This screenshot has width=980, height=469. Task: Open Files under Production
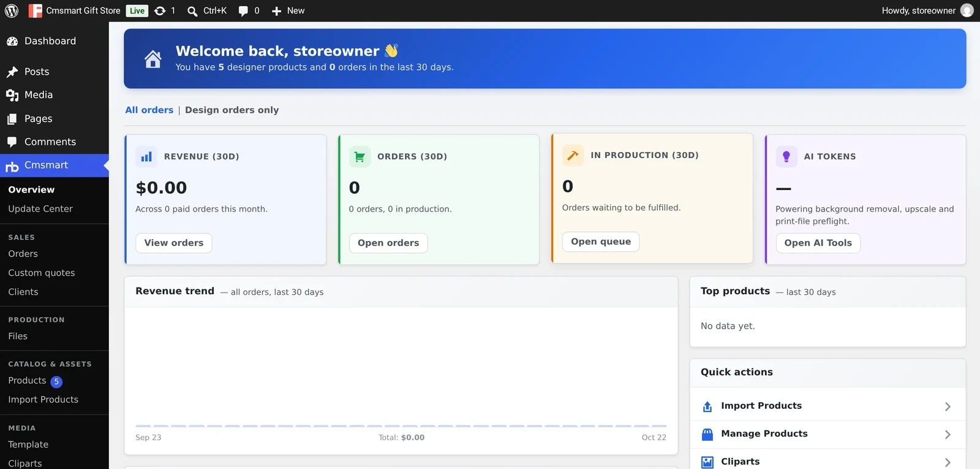(x=18, y=337)
